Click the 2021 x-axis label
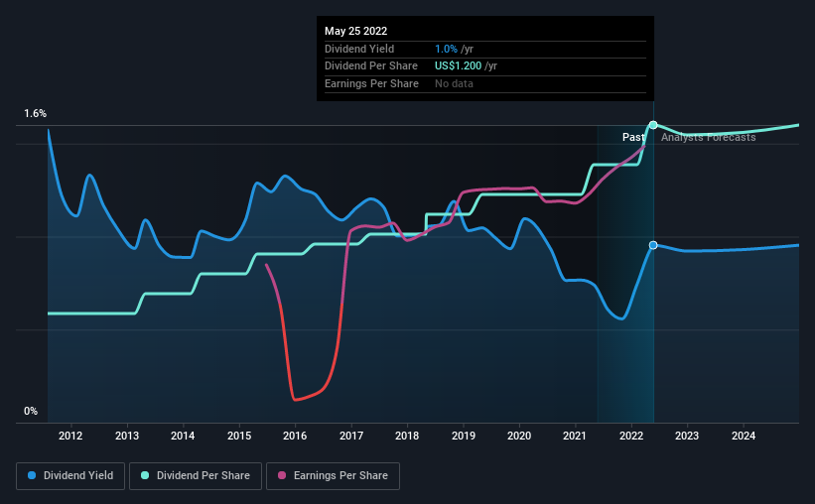Image resolution: width=815 pixels, height=504 pixels. pyautogui.click(x=575, y=436)
